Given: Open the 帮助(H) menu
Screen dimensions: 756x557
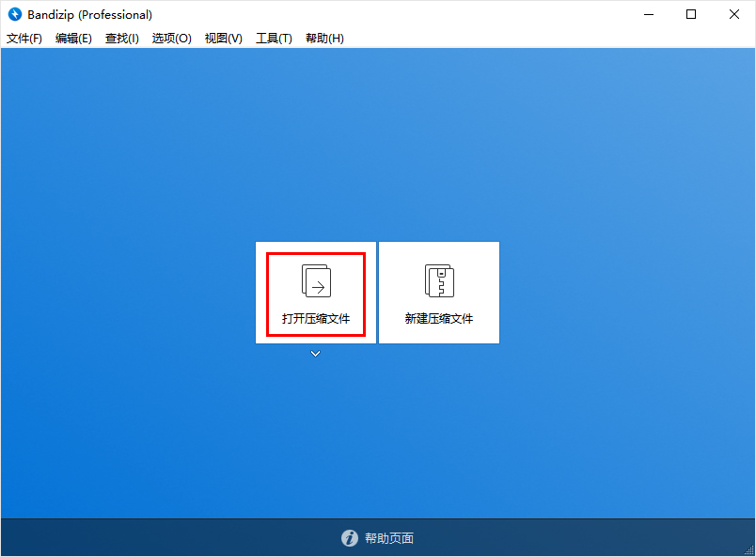Looking at the screenshot, I should tap(324, 39).
